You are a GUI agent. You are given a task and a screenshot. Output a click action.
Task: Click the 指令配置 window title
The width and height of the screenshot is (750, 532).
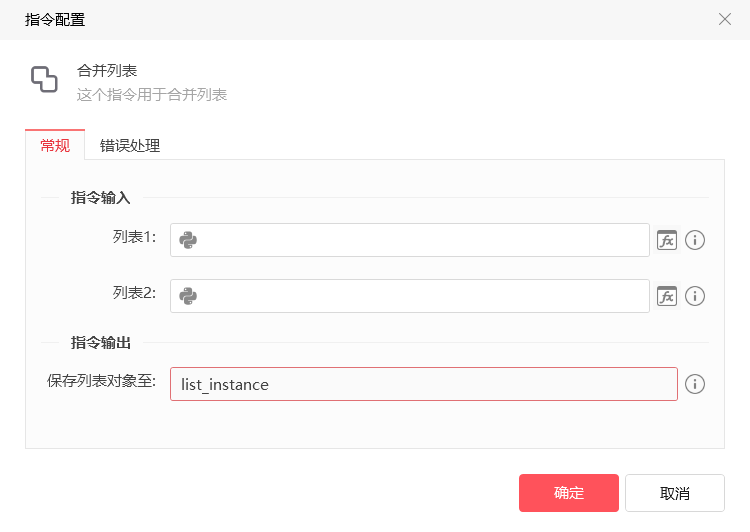[x=55, y=19]
